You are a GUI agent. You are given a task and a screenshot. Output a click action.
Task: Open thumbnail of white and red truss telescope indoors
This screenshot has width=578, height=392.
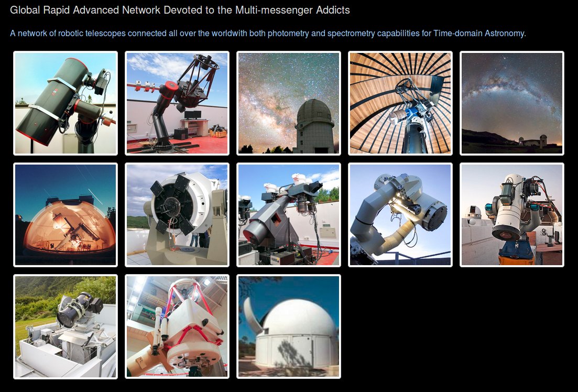click(177, 326)
